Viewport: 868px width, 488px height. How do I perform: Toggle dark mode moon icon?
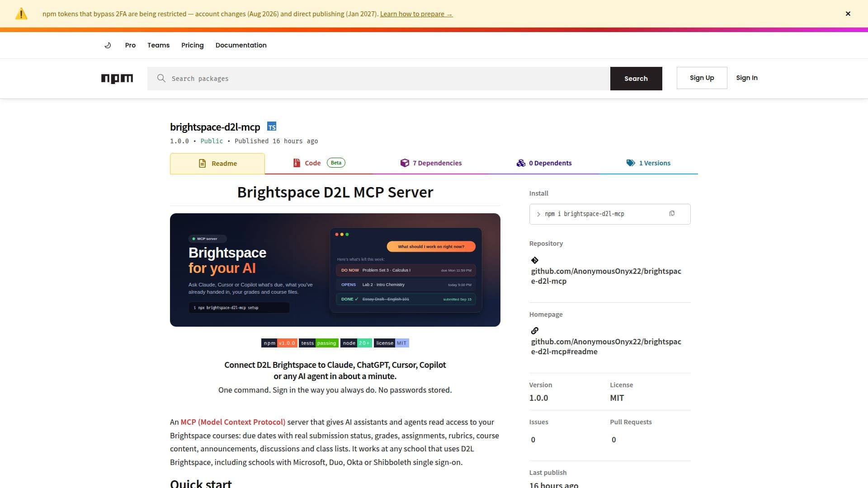point(108,45)
